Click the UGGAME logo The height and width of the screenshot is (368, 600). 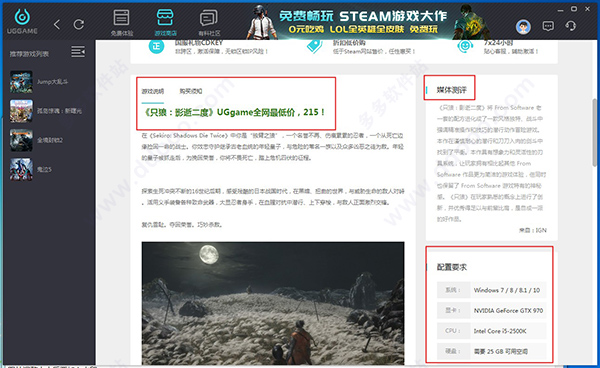click(22, 21)
